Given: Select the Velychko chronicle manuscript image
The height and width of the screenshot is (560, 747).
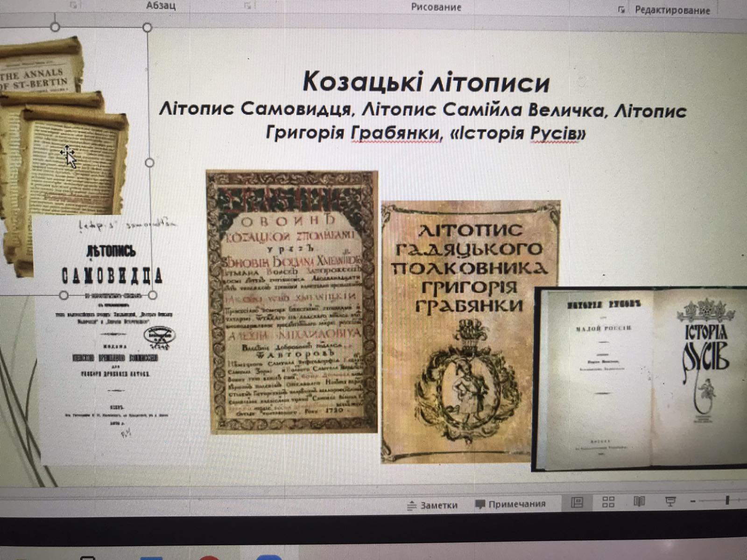Looking at the screenshot, I should pos(291,302).
